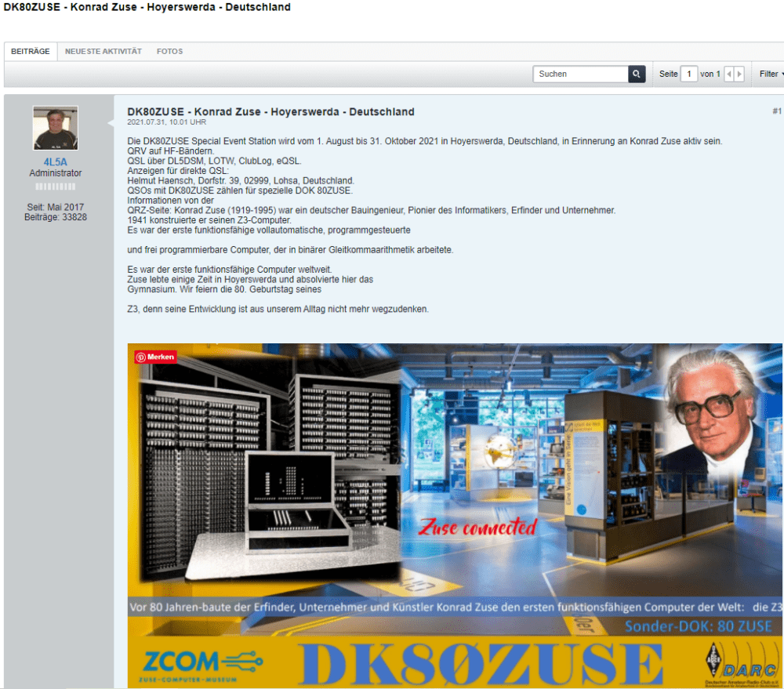The image size is (784, 689).
Task: Click the Suchen search input field
Action: [x=580, y=74]
